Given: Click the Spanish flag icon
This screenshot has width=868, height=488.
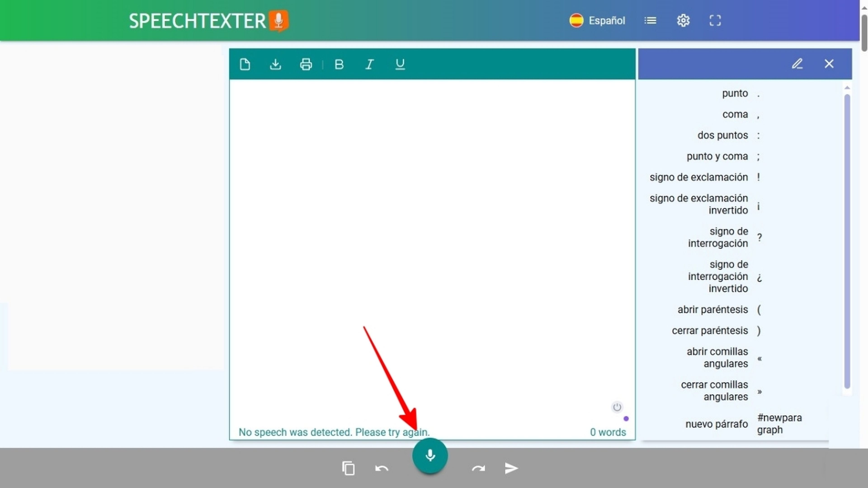Looking at the screenshot, I should [576, 21].
